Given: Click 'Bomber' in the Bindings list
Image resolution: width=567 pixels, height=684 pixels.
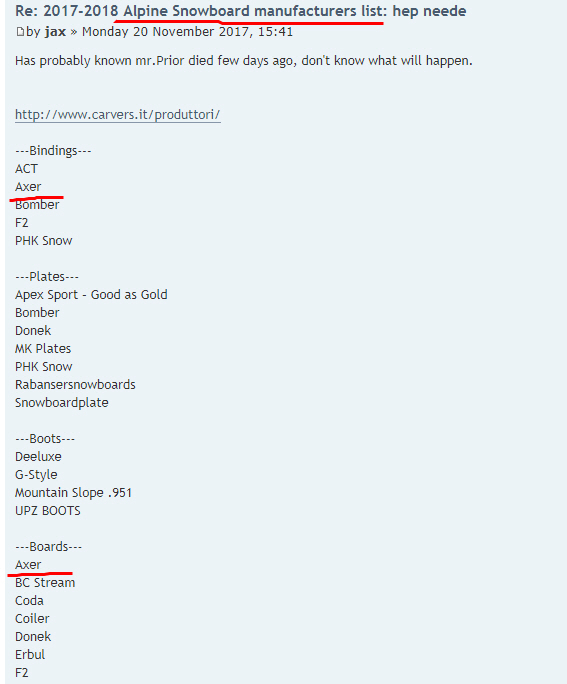Looking at the screenshot, I should coord(37,205).
